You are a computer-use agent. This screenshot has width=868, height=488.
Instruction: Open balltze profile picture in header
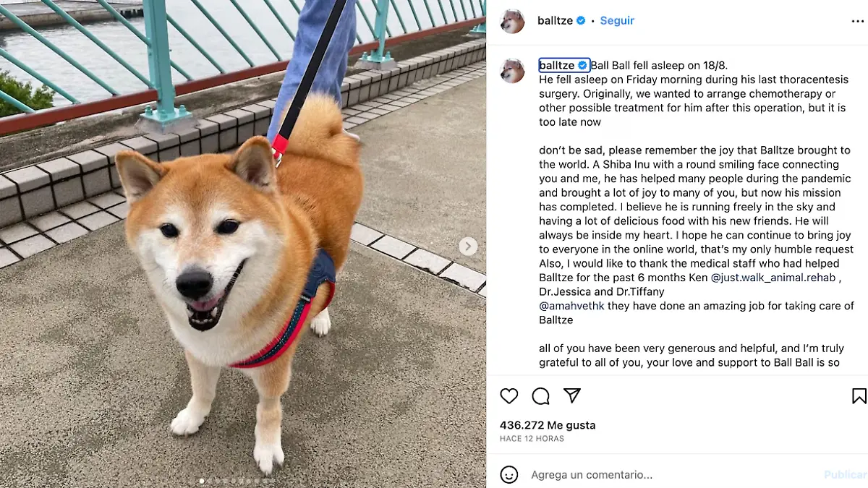(512, 21)
